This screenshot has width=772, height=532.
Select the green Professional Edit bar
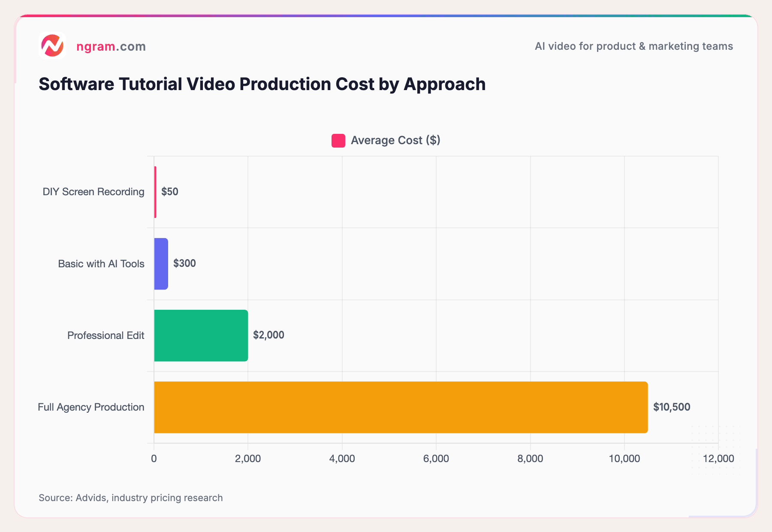(x=201, y=335)
